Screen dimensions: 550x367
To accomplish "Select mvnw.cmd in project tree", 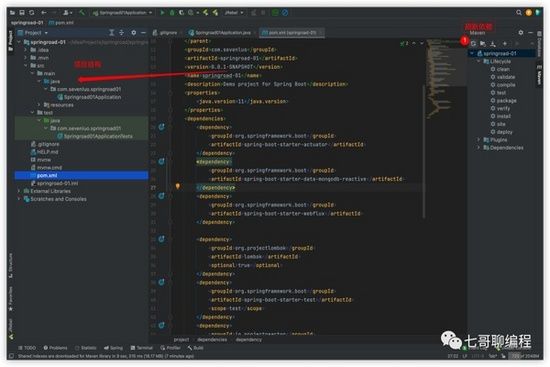I will (46, 167).
